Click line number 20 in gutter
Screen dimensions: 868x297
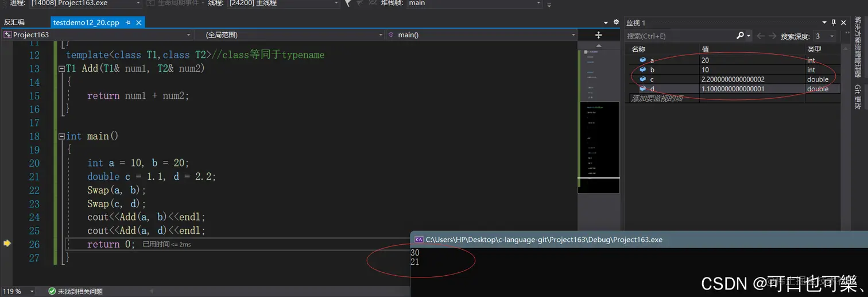pyautogui.click(x=34, y=163)
